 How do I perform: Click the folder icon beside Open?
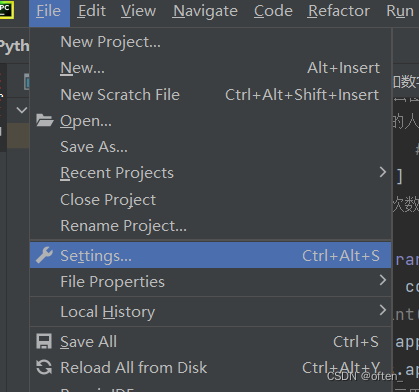click(45, 121)
